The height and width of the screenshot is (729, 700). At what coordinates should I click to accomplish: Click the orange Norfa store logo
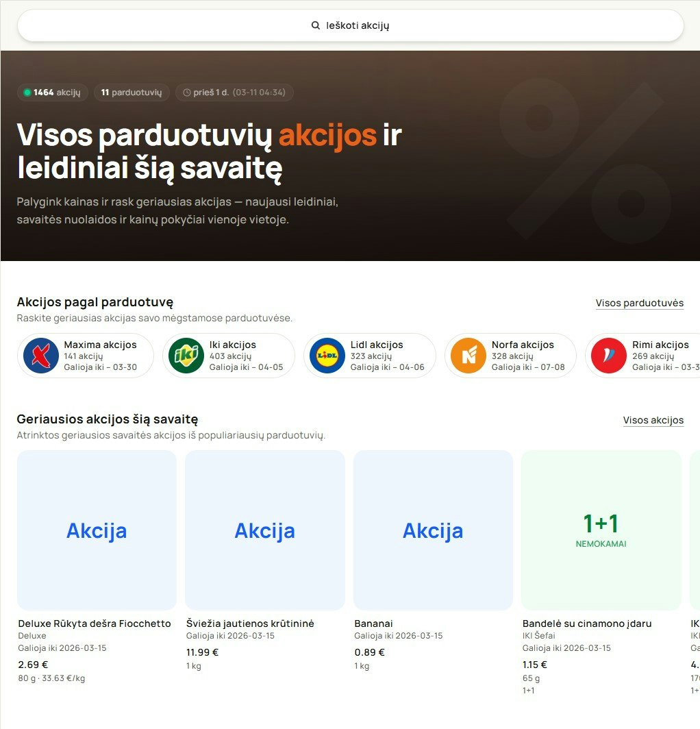coord(468,356)
